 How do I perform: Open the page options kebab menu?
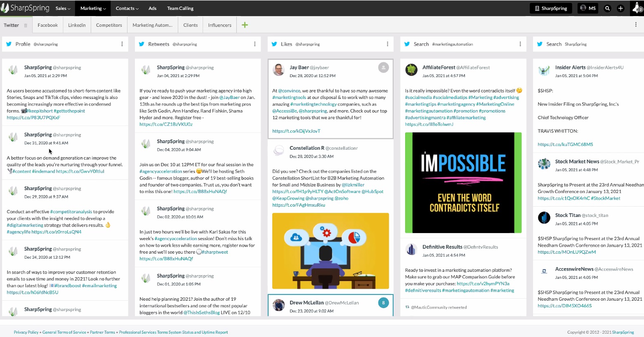click(635, 25)
